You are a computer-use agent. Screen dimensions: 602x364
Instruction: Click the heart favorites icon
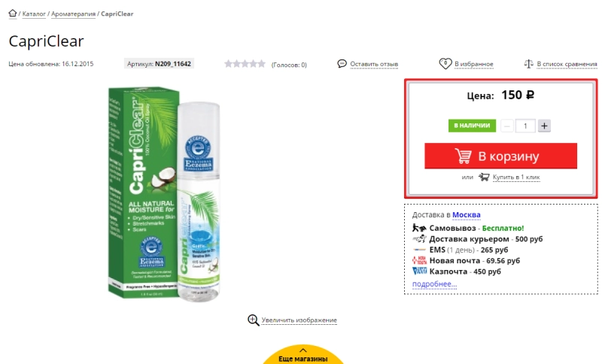click(445, 64)
